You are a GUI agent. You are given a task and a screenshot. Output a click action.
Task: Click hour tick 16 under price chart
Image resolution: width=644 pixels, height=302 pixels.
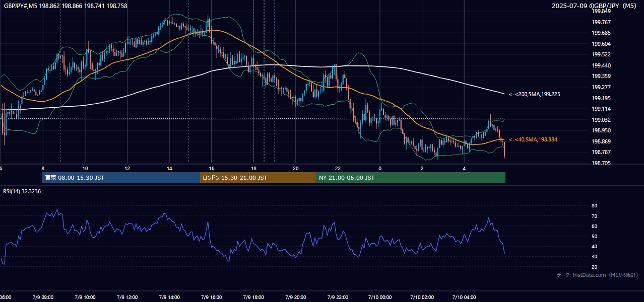click(212, 168)
